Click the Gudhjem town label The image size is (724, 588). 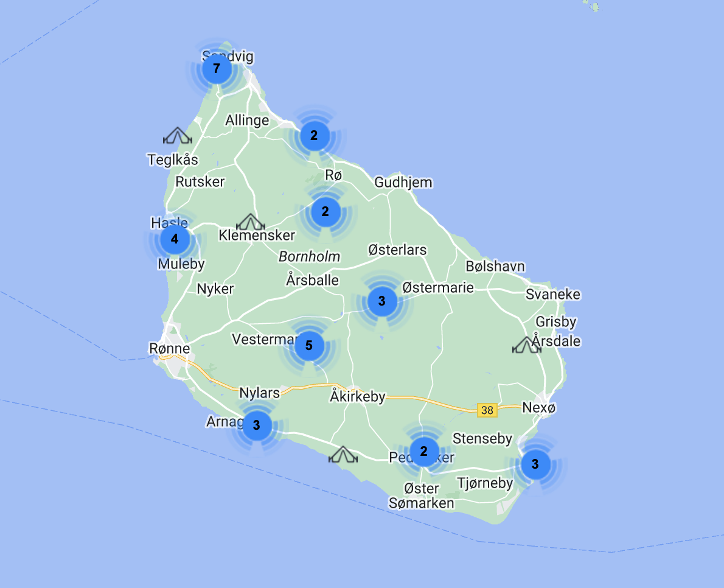[x=403, y=183]
